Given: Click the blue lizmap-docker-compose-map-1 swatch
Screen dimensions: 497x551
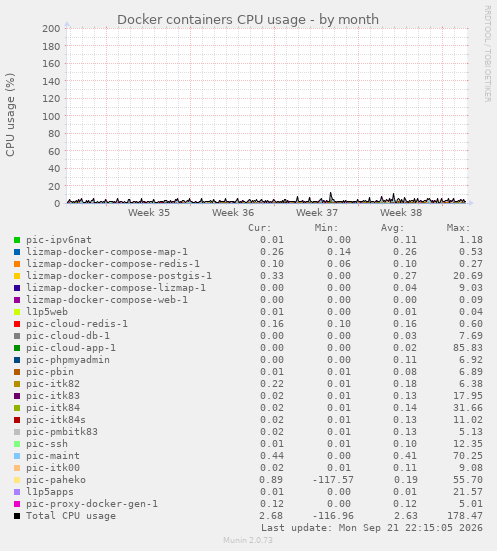Looking at the screenshot, I should tap(17, 252).
